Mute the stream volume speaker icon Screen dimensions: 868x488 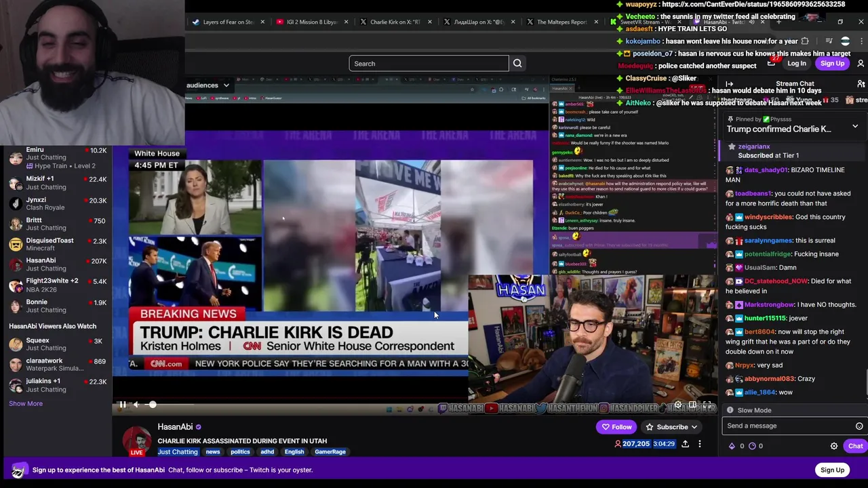click(x=136, y=405)
